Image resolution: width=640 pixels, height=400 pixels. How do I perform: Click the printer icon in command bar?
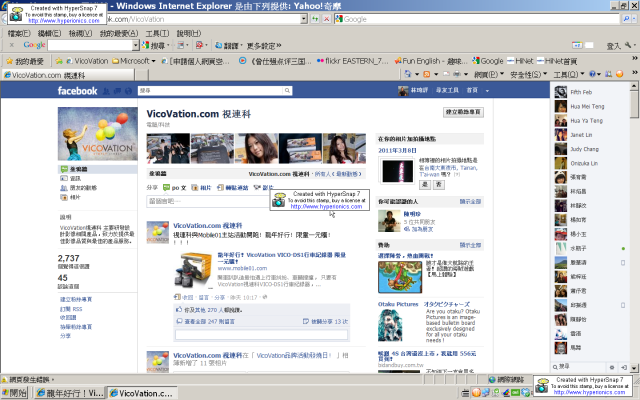(x=457, y=74)
